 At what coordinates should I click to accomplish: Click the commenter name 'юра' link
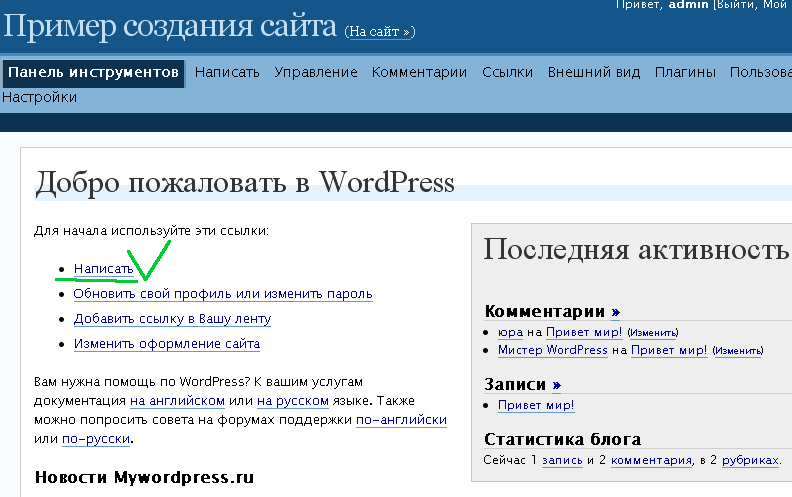(510, 332)
